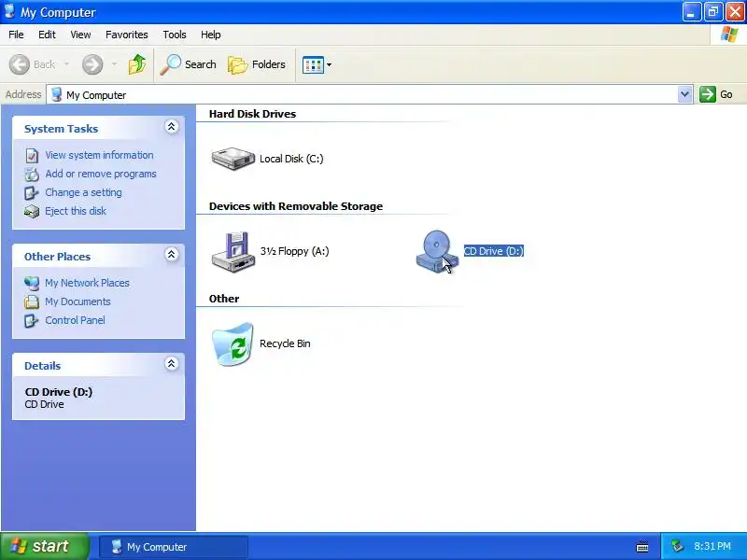This screenshot has height=560, width=747.
Task: Open the Back history dropdown arrow
Action: [66, 63]
